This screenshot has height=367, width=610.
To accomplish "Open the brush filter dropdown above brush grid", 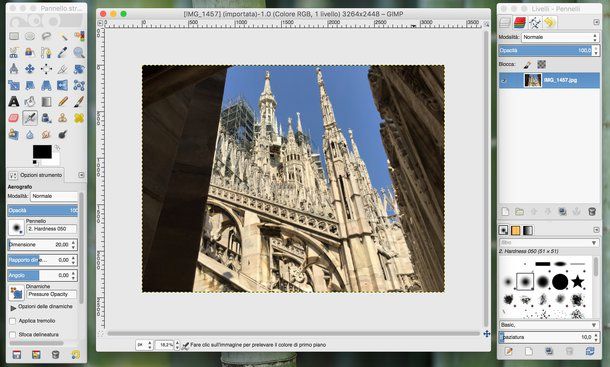I will (549, 243).
